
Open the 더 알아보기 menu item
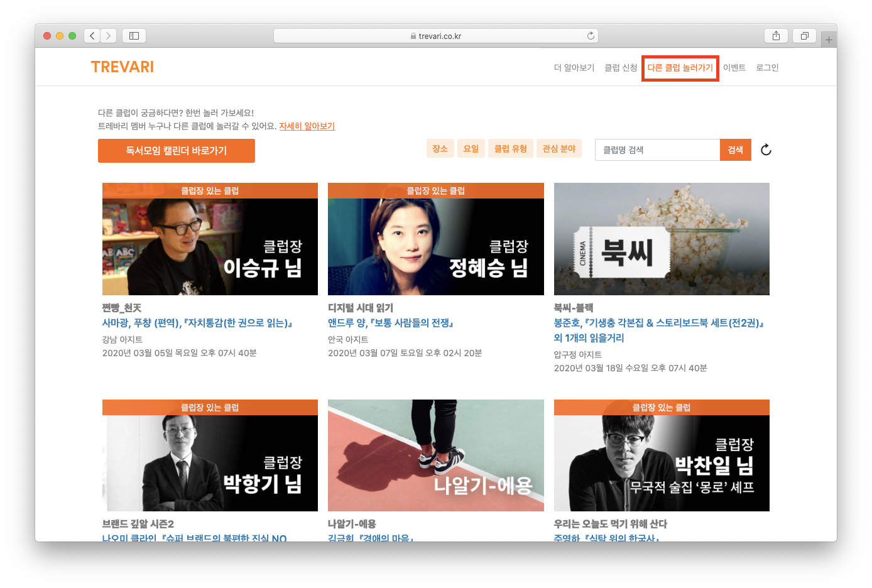click(574, 67)
